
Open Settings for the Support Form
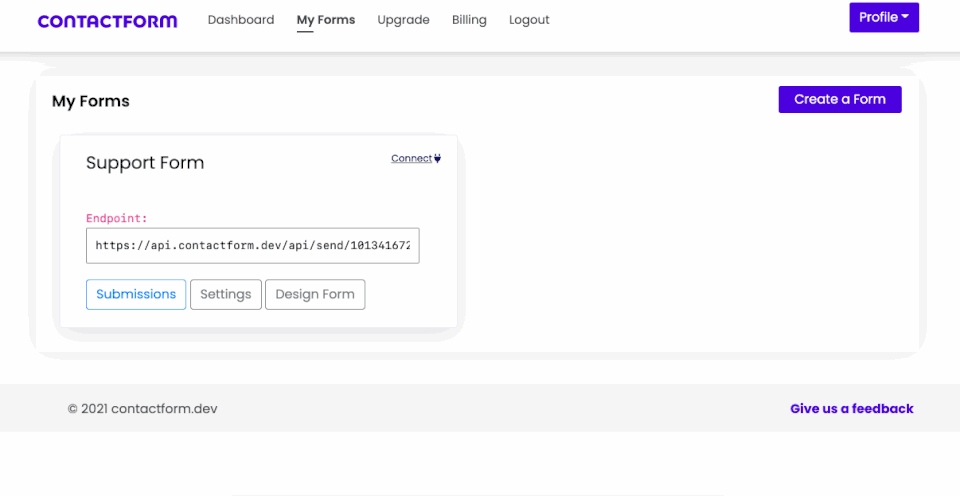pyautogui.click(x=226, y=295)
